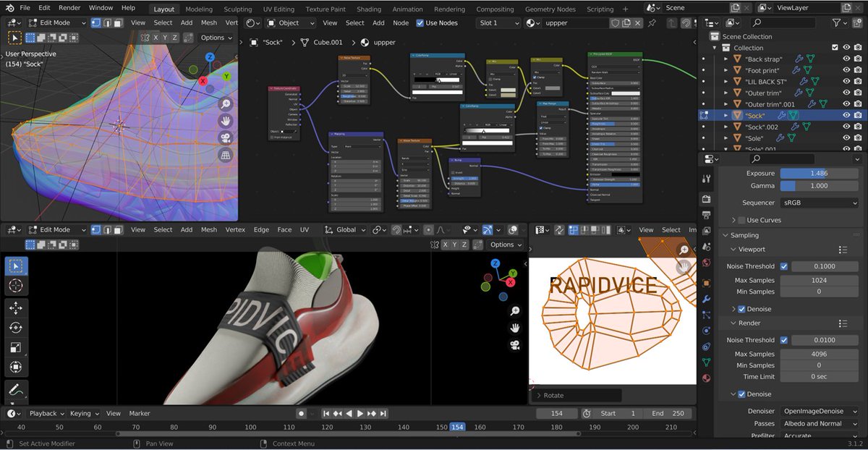Viewport: 868px width, 450px height.
Task: Open the Sequencer sRGB dropdown
Action: pyautogui.click(x=820, y=203)
